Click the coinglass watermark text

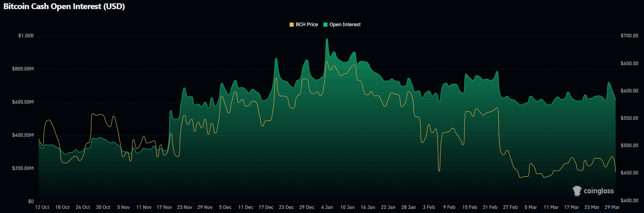(598, 191)
